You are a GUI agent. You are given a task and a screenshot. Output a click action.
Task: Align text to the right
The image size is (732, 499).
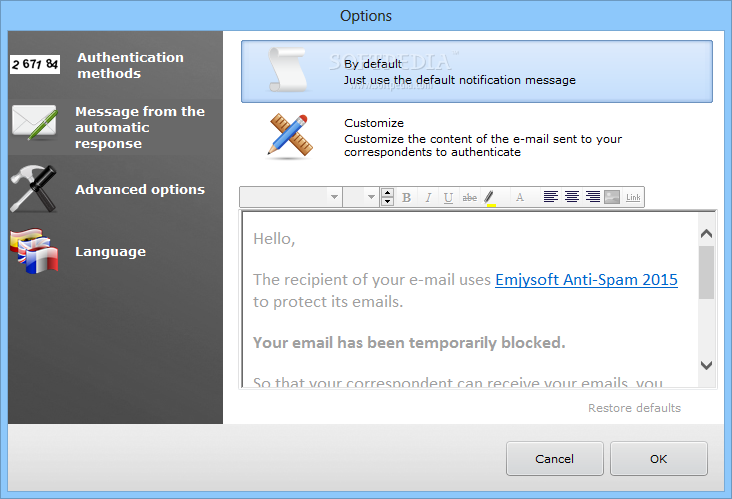(x=593, y=198)
